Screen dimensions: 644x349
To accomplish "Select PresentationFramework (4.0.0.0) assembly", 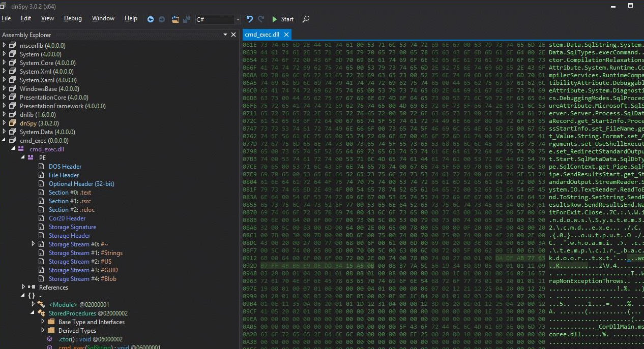I will click(x=63, y=106).
